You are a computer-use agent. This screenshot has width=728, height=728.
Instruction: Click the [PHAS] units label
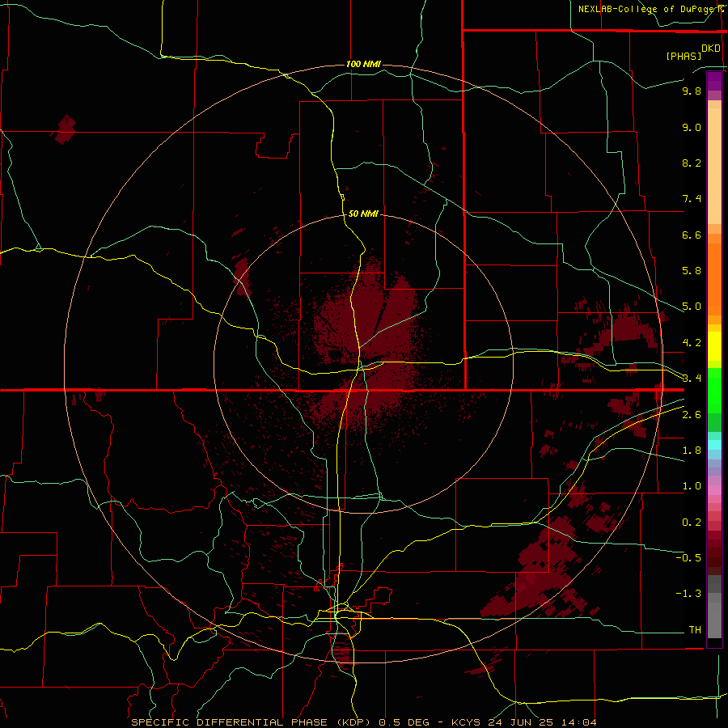(684, 56)
